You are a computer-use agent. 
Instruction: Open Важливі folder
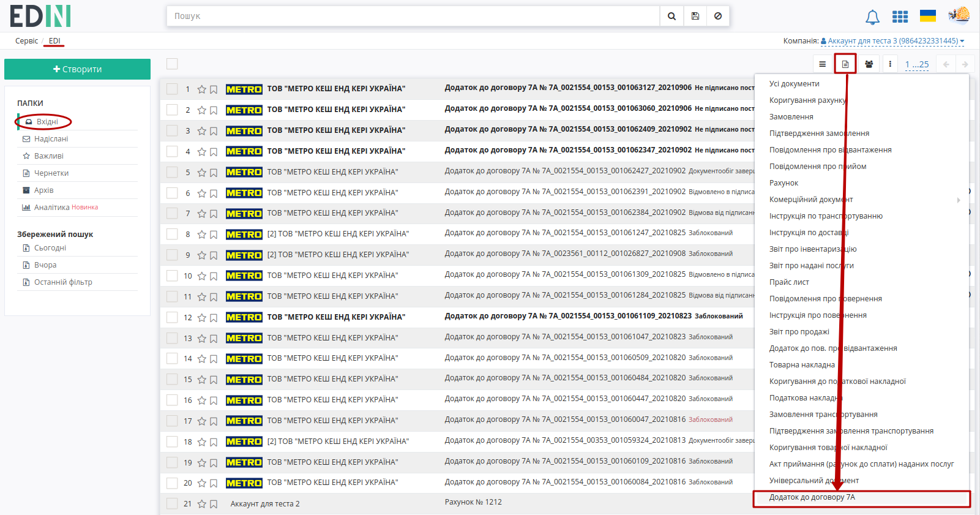point(48,156)
